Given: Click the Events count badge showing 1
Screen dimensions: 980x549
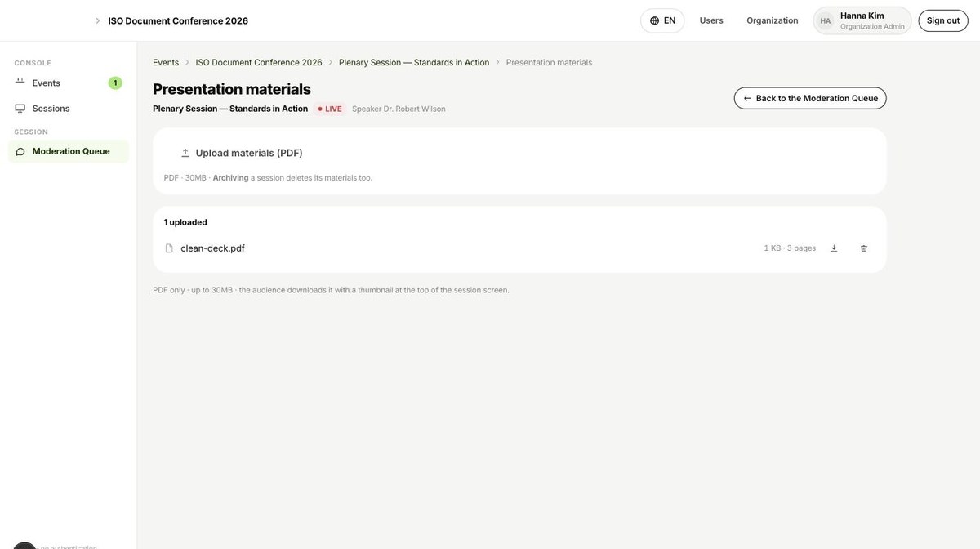Looking at the screenshot, I should tap(115, 83).
